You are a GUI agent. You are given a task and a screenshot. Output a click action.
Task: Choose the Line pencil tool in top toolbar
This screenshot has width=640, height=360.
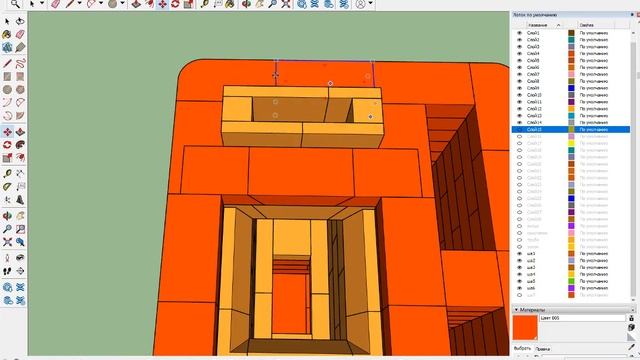70,4
